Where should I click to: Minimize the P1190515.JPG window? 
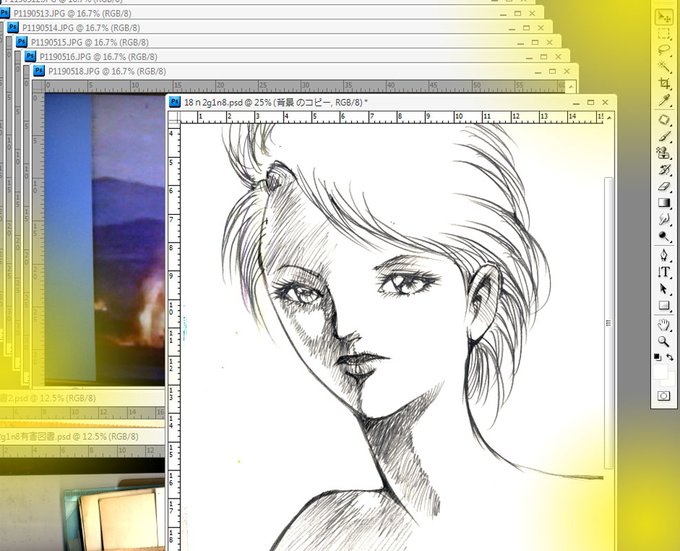coord(520,43)
